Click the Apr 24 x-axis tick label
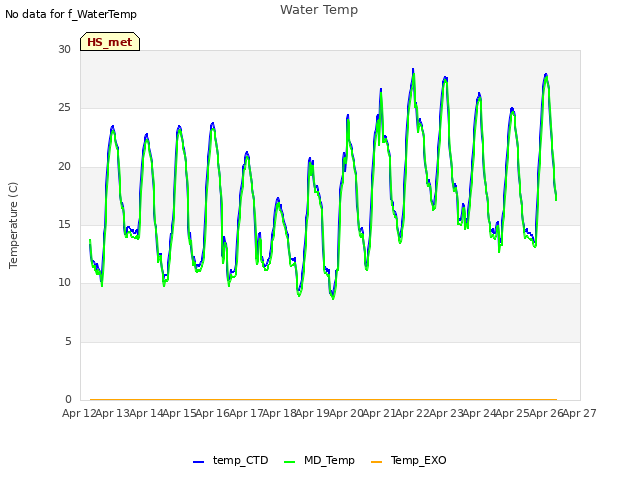Image resolution: width=640 pixels, height=480 pixels. [x=479, y=413]
